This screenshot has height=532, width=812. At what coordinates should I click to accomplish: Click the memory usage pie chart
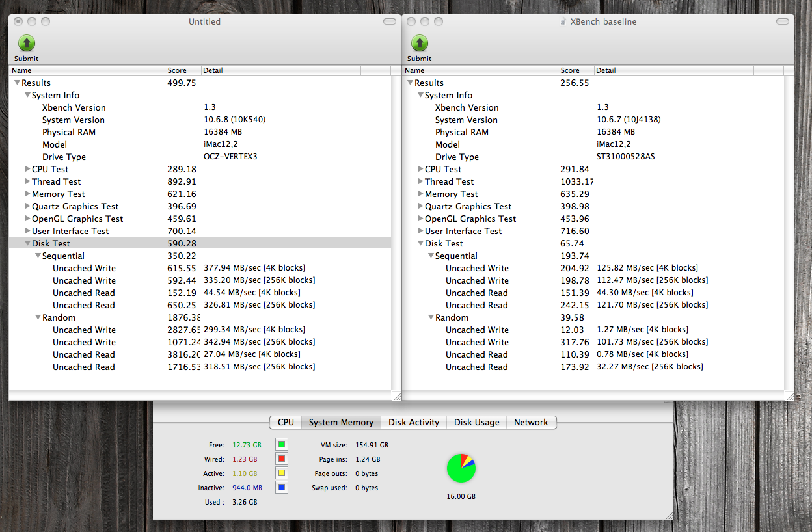(x=461, y=468)
